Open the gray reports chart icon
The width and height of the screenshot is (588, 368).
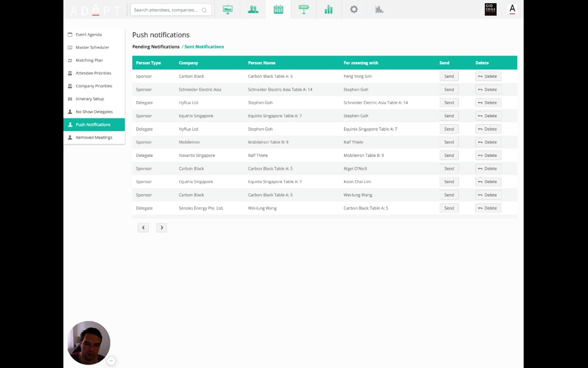[x=379, y=9]
